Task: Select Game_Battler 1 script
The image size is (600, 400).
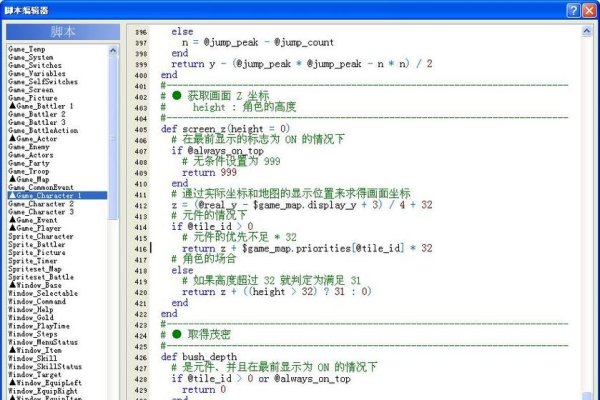Action: click(41, 106)
